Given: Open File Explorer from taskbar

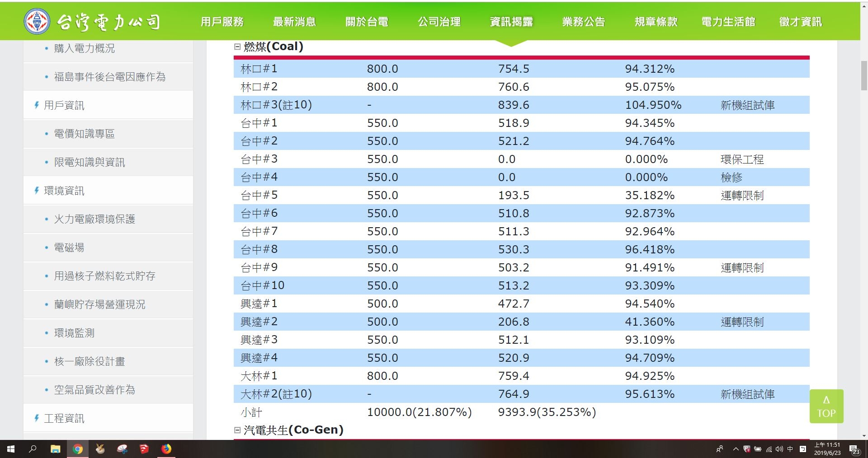Looking at the screenshot, I should (x=55, y=449).
